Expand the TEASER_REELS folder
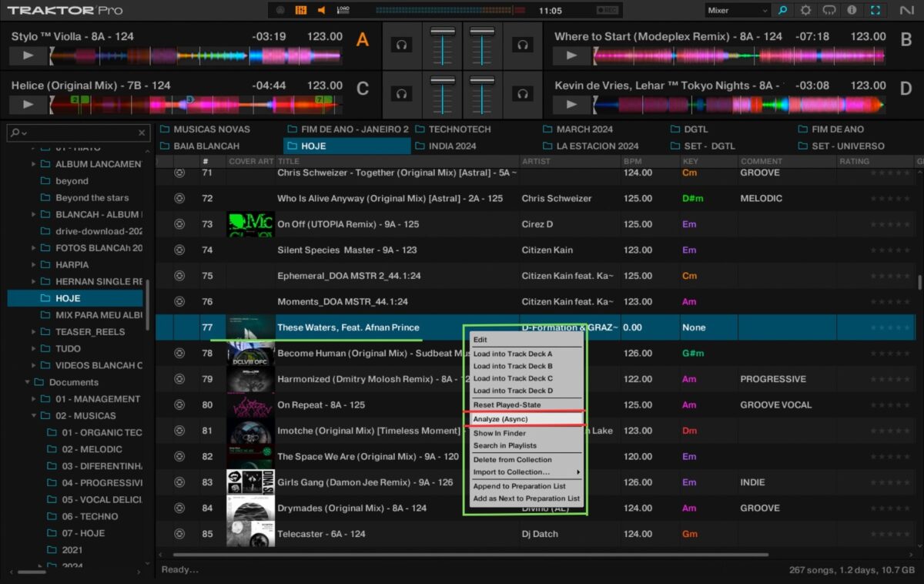This screenshot has height=584, width=924. (34, 332)
